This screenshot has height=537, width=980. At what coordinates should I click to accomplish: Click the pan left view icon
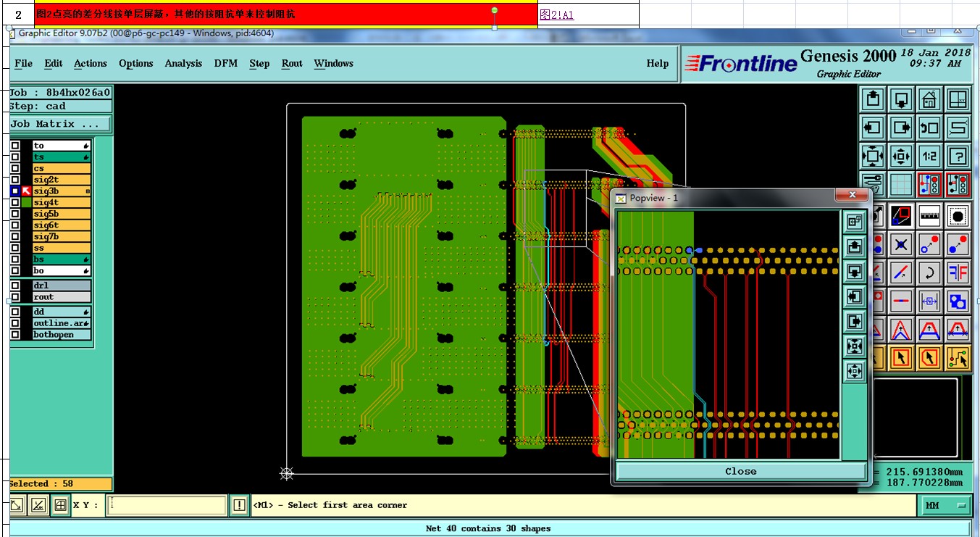[873, 128]
